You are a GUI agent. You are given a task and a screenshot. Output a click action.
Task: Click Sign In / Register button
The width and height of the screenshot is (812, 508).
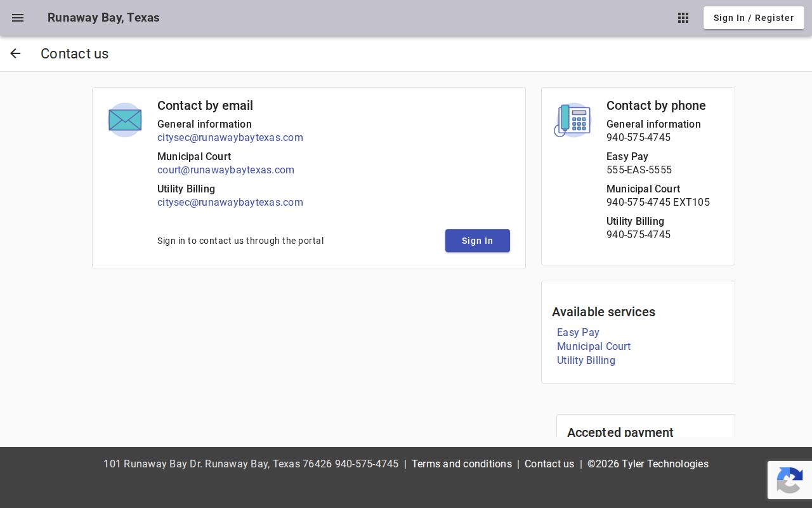[754, 18]
